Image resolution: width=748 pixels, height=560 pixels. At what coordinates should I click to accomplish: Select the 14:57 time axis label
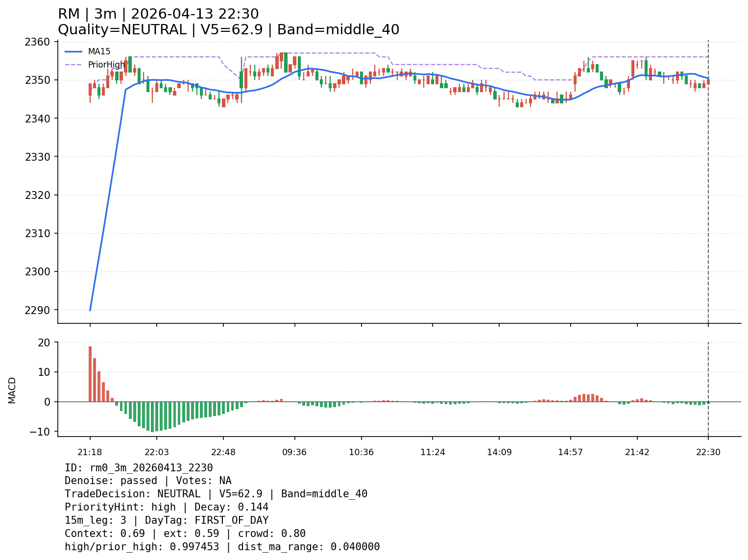coord(570,452)
